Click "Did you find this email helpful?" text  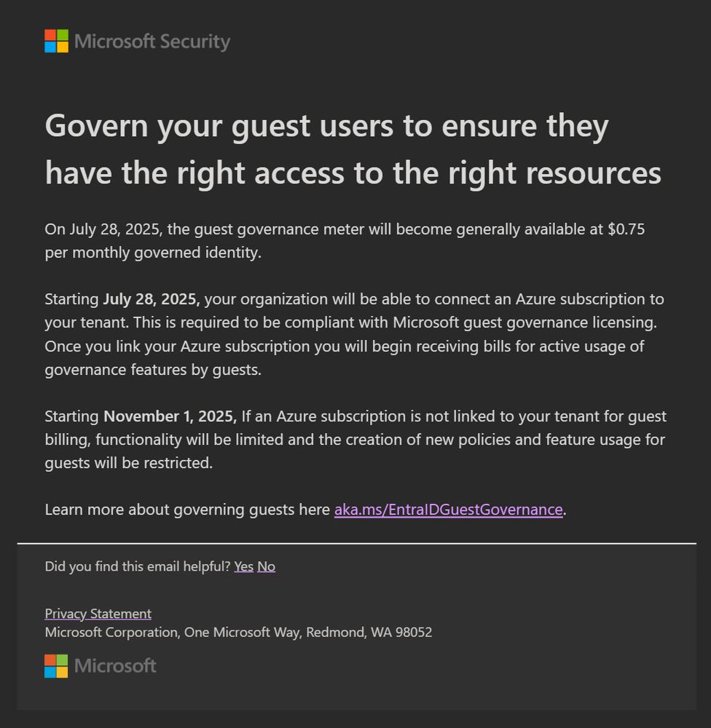point(138,566)
